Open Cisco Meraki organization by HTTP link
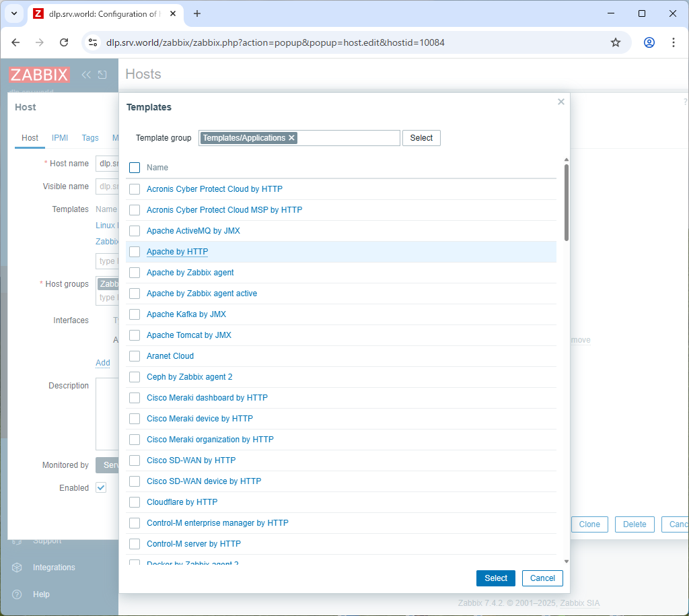 click(x=210, y=440)
